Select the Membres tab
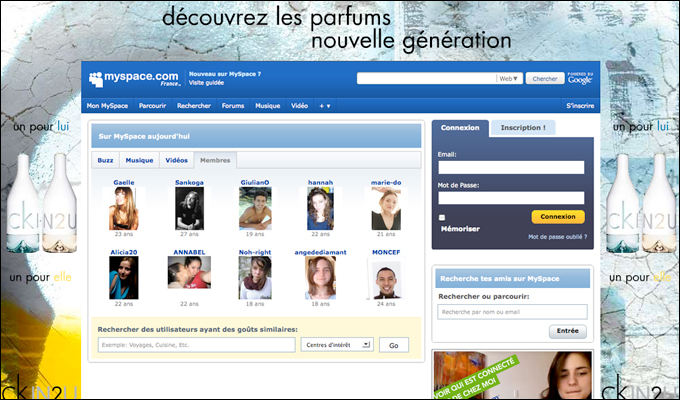 pyautogui.click(x=215, y=160)
